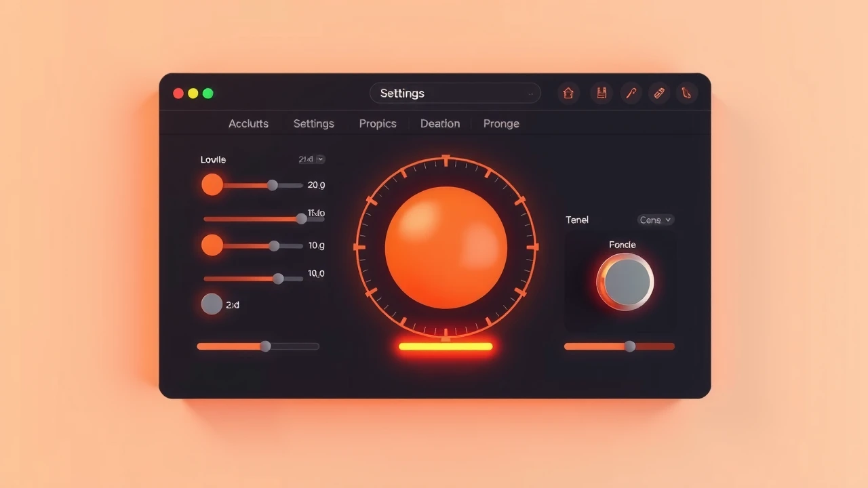Click the Propics tab label
The height and width of the screenshot is (488, 868).
coord(378,123)
